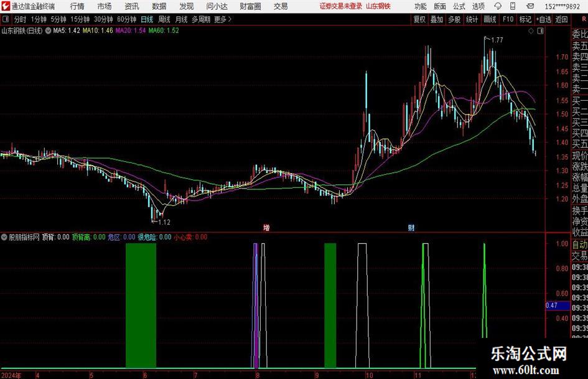Switch to 1分钟 period tab
This screenshot has width=588, height=379.
pos(38,19)
